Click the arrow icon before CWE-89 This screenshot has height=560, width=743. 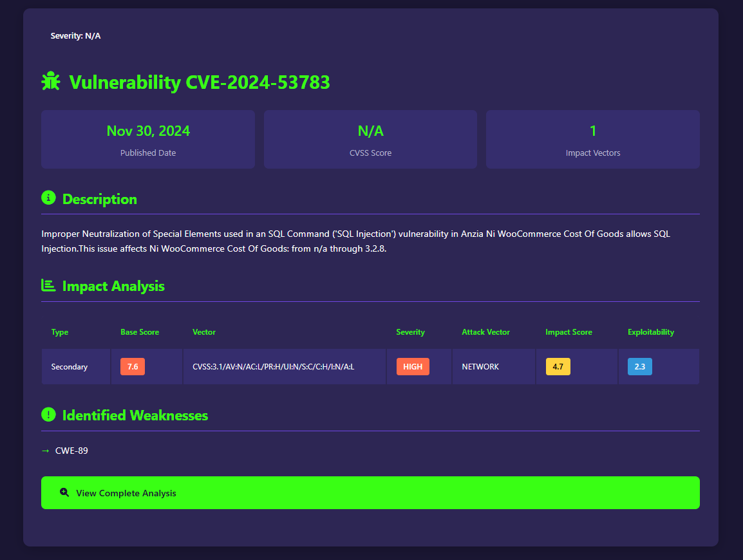[x=46, y=451]
